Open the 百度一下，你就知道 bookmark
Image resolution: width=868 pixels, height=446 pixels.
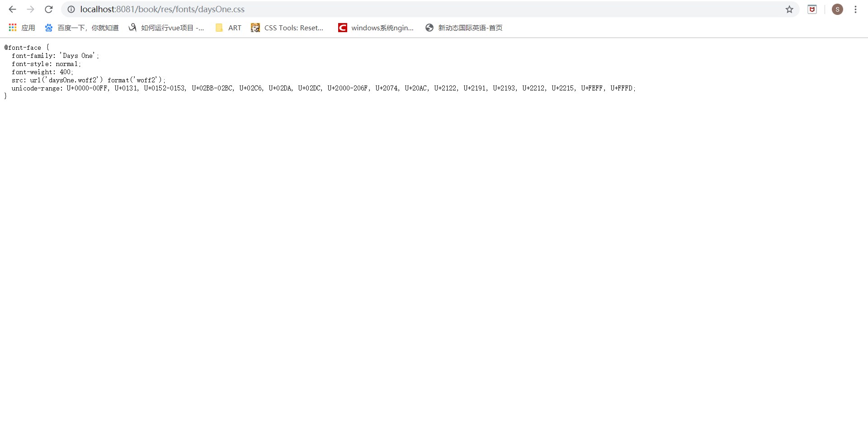tap(82, 28)
